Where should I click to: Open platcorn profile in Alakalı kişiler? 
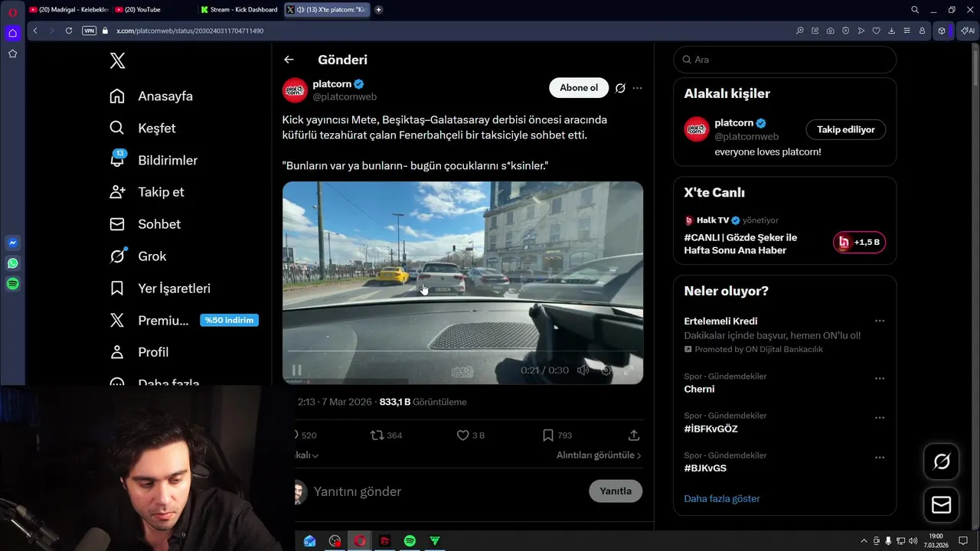coord(735,123)
